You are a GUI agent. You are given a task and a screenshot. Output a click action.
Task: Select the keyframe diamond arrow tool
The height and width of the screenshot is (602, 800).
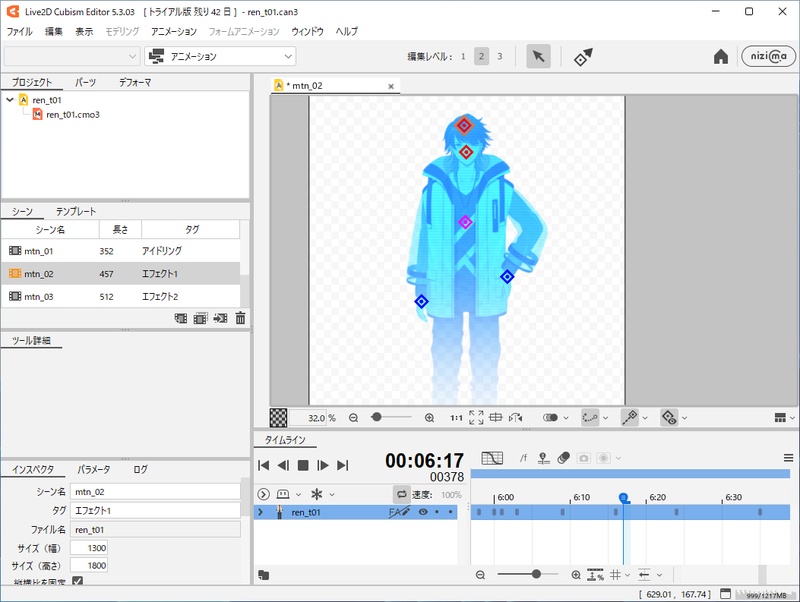click(x=583, y=57)
